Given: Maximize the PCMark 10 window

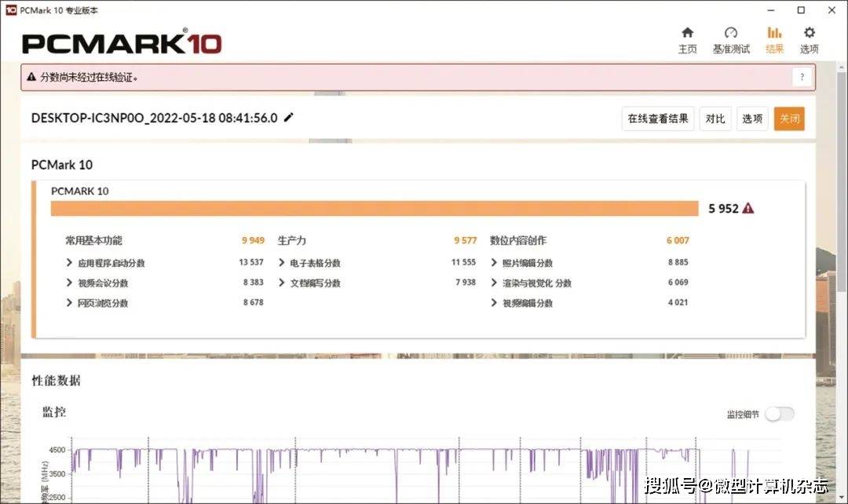Looking at the screenshot, I should coord(801,10).
